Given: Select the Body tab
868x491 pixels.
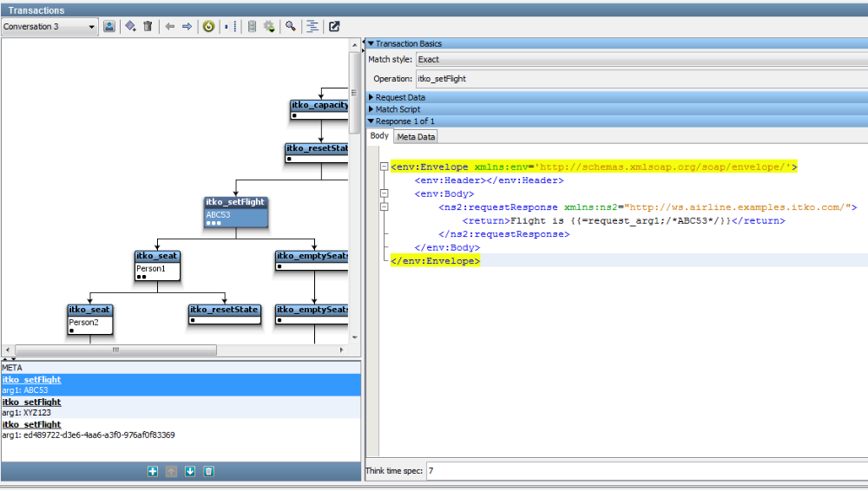Looking at the screenshot, I should (x=379, y=136).
